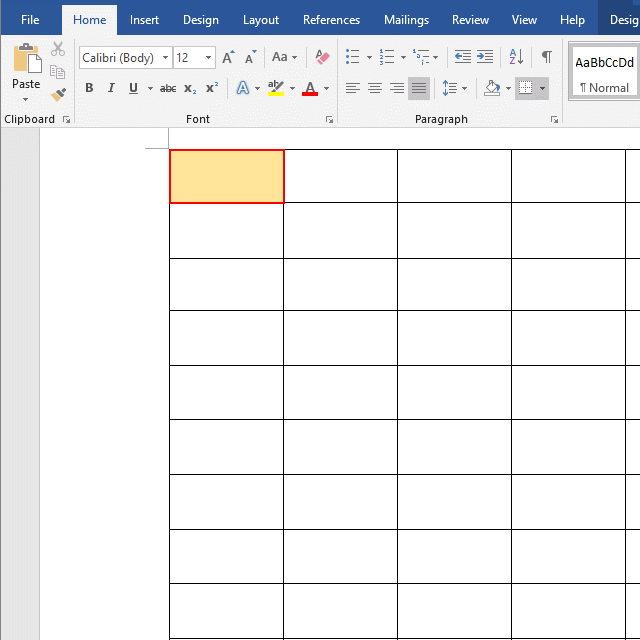The image size is (640, 640).
Task: Apply yellow text highlight color
Action: pyautogui.click(x=276, y=88)
